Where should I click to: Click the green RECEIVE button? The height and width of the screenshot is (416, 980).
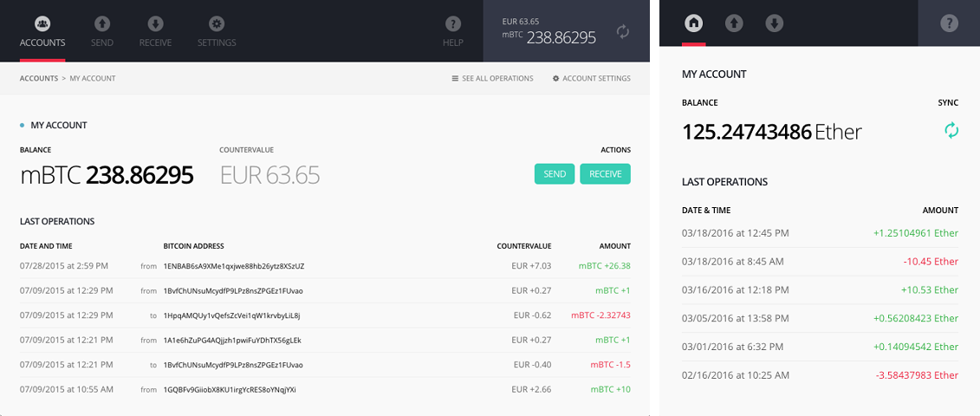coord(605,174)
